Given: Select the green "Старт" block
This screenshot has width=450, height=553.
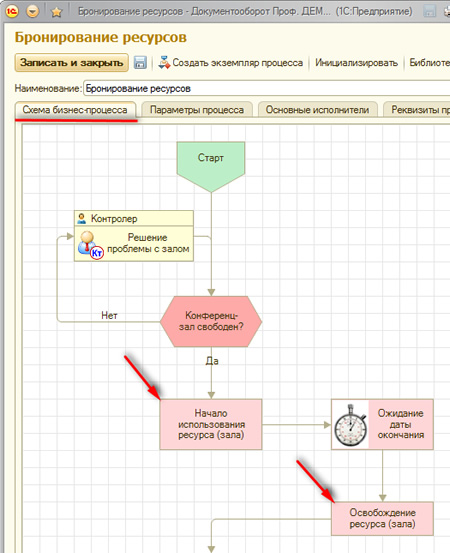Looking at the screenshot, I should tap(211, 166).
